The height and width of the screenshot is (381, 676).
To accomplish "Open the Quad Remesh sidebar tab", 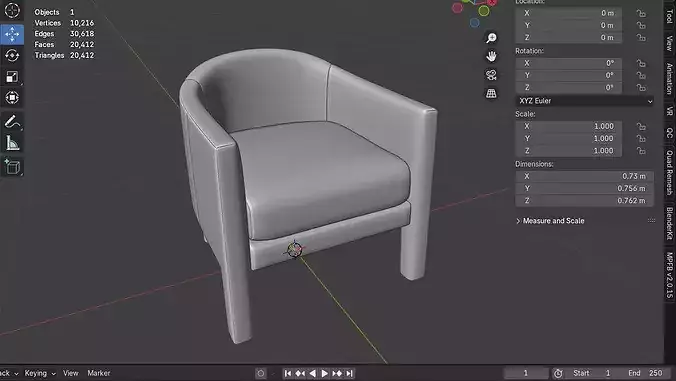I will coord(669,172).
